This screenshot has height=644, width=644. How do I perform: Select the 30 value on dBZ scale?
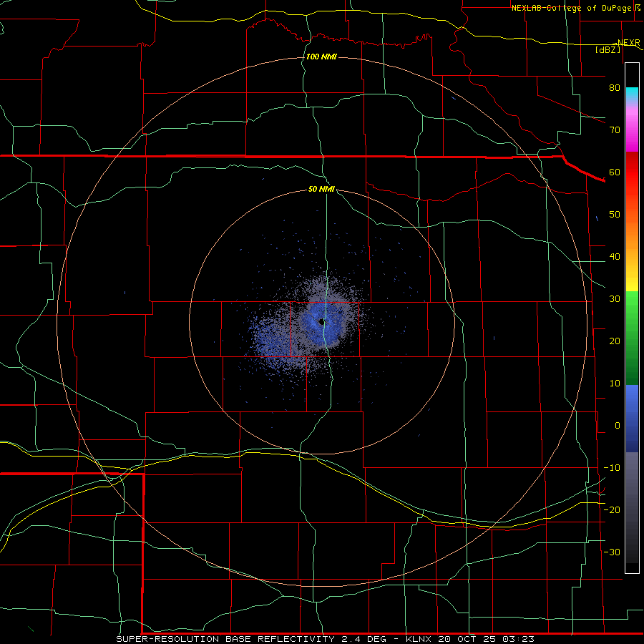[x=615, y=298]
